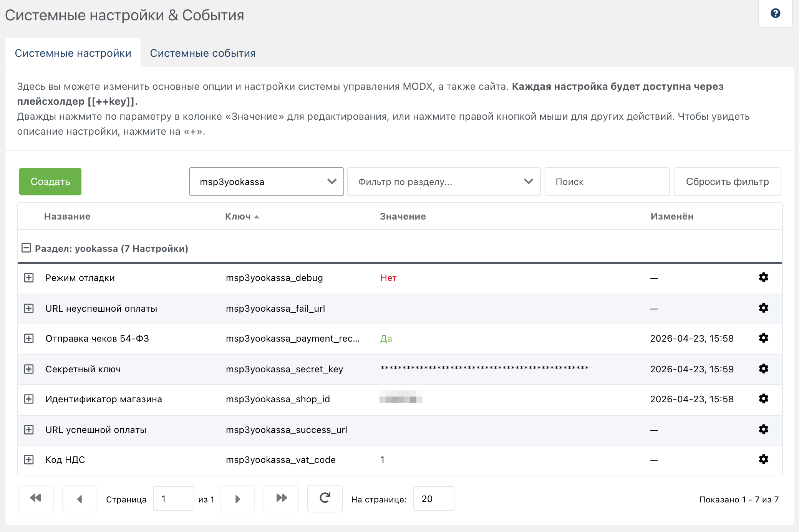
Task: Click Сбросить фильтр button
Action: [x=727, y=182]
